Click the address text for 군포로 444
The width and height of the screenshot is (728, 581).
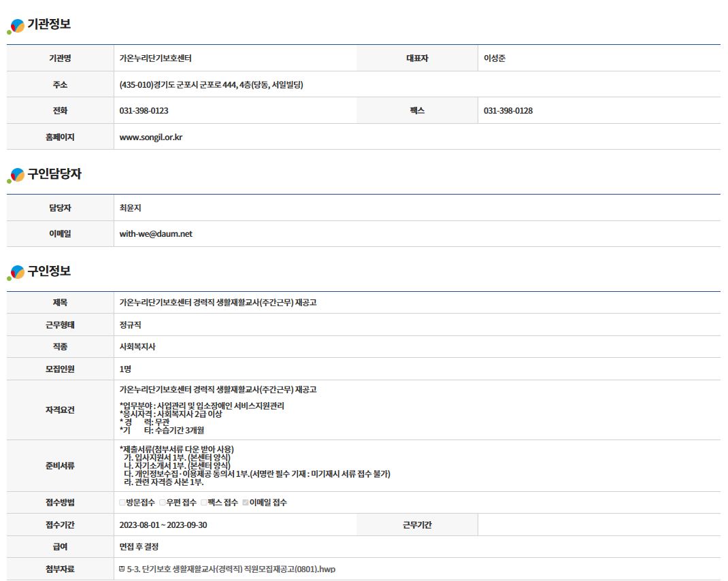pos(211,85)
